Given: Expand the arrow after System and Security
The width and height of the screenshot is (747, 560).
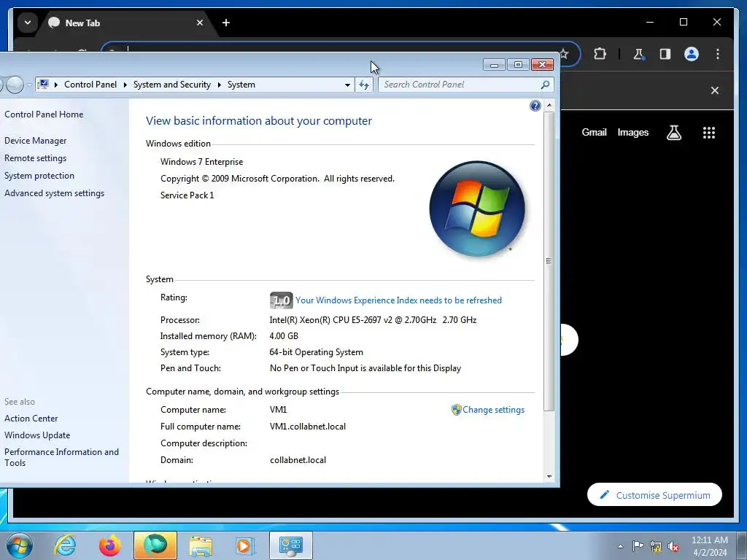Looking at the screenshot, I should (x=219, y=85).
